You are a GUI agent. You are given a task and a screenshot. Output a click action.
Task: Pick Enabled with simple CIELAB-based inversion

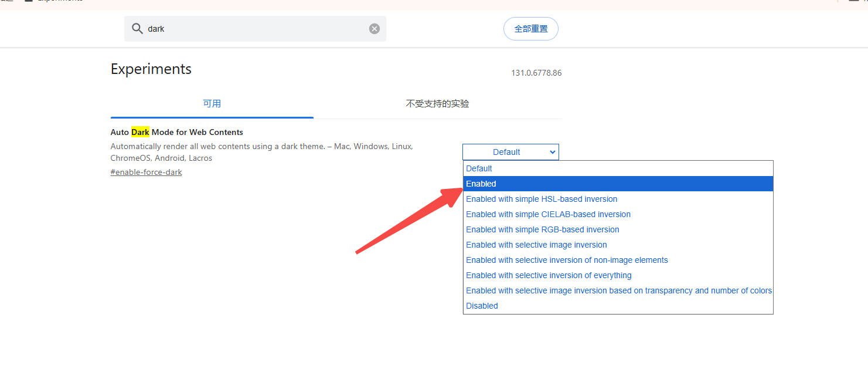pyautogui.click(x=548, y=214)
